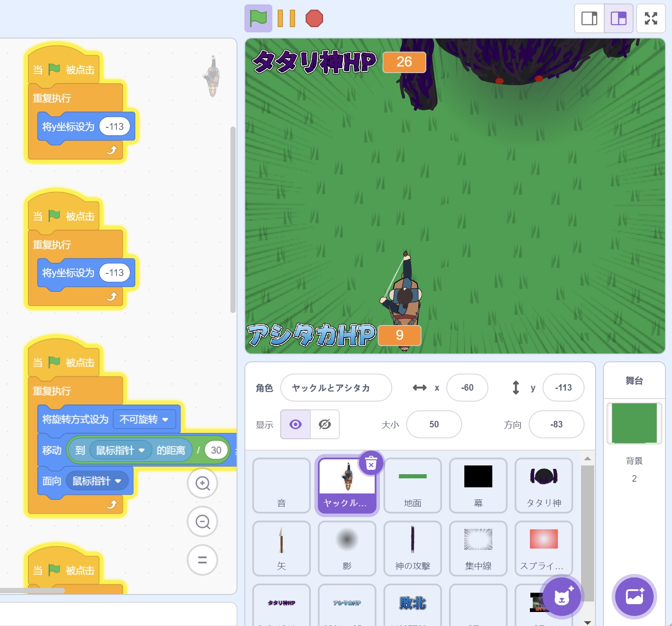
Task: Click the 将旋转方式设为 block
Action: pyautogui.click(x=75, y=420)
